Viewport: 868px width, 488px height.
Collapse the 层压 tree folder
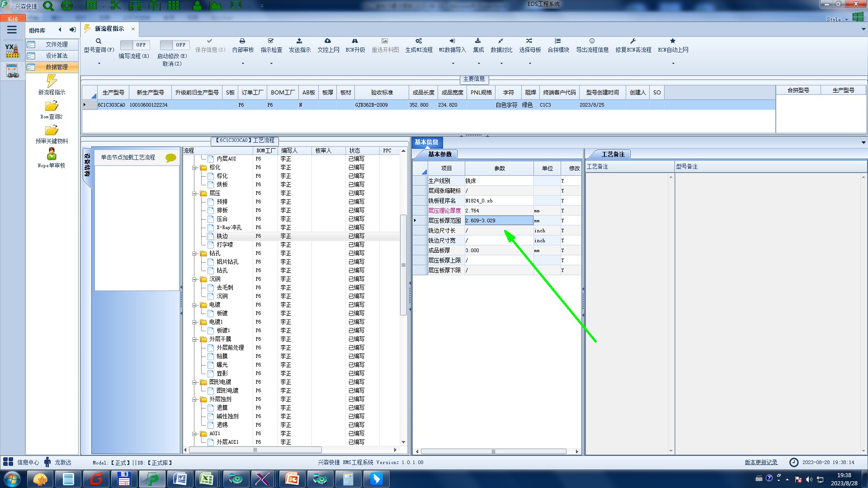194,193
